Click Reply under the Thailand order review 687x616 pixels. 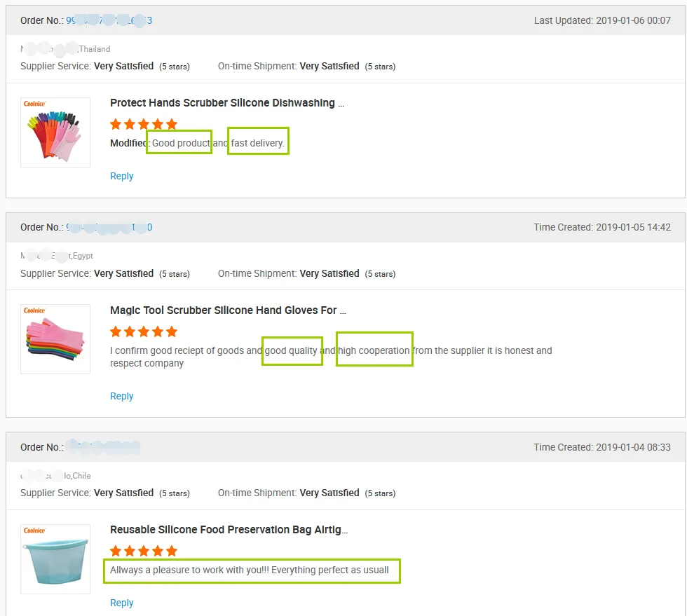[121, 176]
